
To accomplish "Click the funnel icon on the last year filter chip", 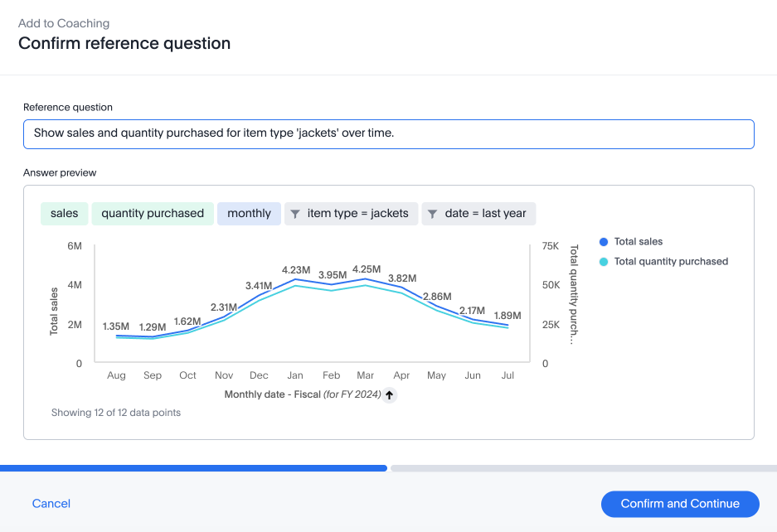I will pyautogui.click(x=432, y=213).
